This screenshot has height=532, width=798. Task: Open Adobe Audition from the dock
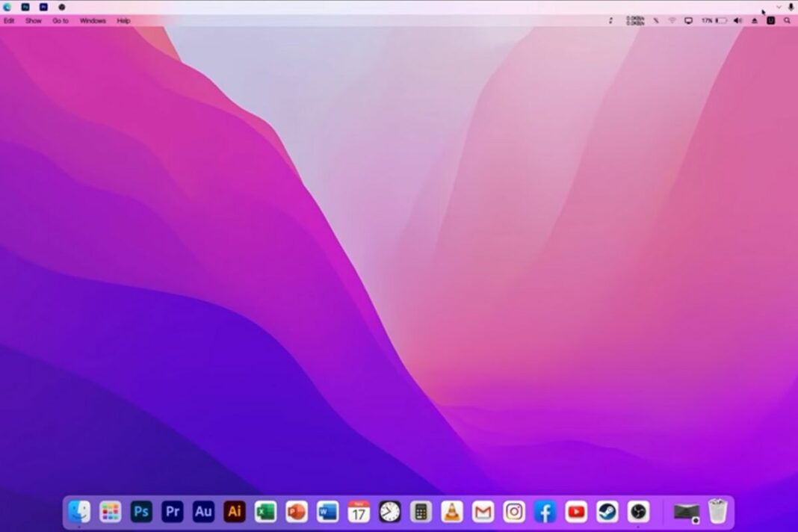(203, 512)
